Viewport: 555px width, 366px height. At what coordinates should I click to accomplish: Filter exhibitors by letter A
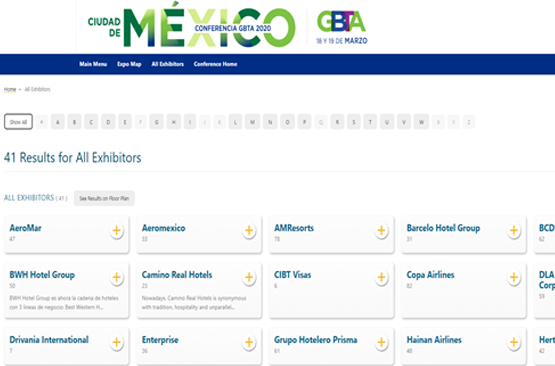pyautogui.click(x=58, y=122)
